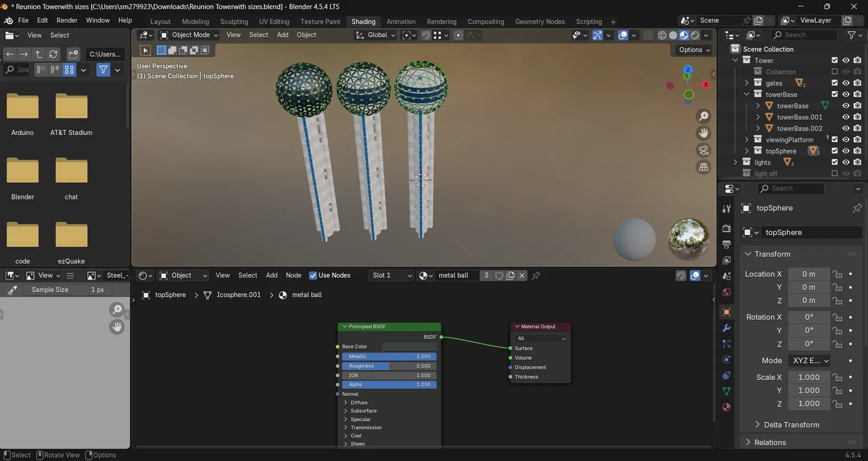Open the Object Mode dropdown
The height and width of the screenshot is (461, 868).
(189, 35)
